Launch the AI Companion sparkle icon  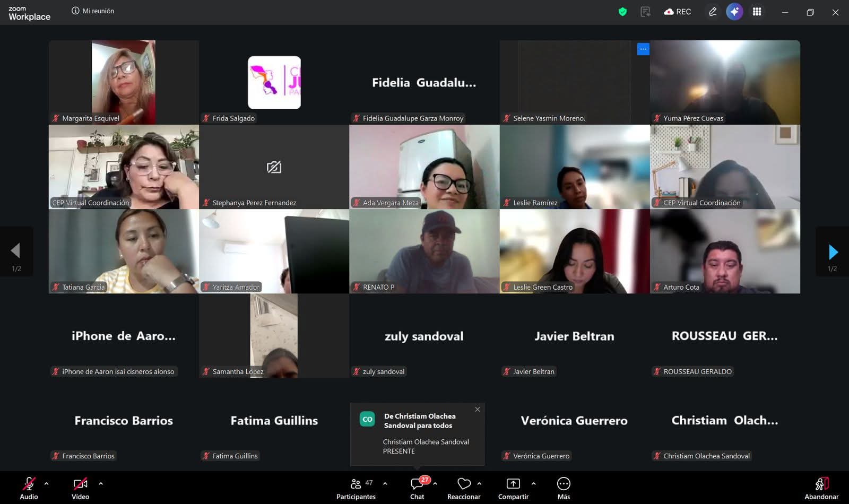coord(734,12)
